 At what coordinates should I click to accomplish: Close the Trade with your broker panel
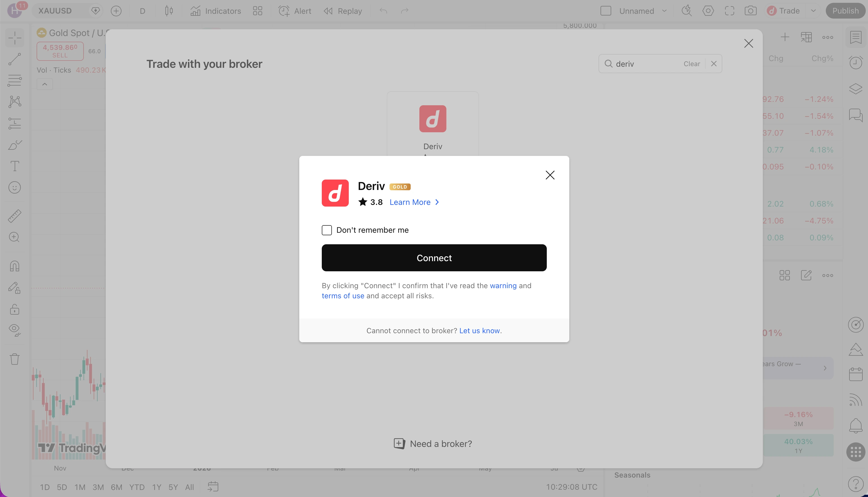point(748,43)
